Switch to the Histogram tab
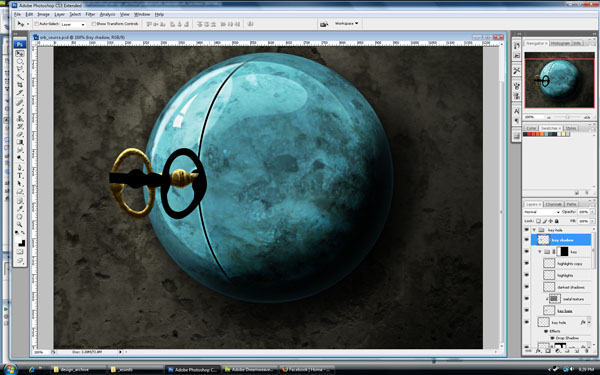600x375 pixels. [560, 43]
